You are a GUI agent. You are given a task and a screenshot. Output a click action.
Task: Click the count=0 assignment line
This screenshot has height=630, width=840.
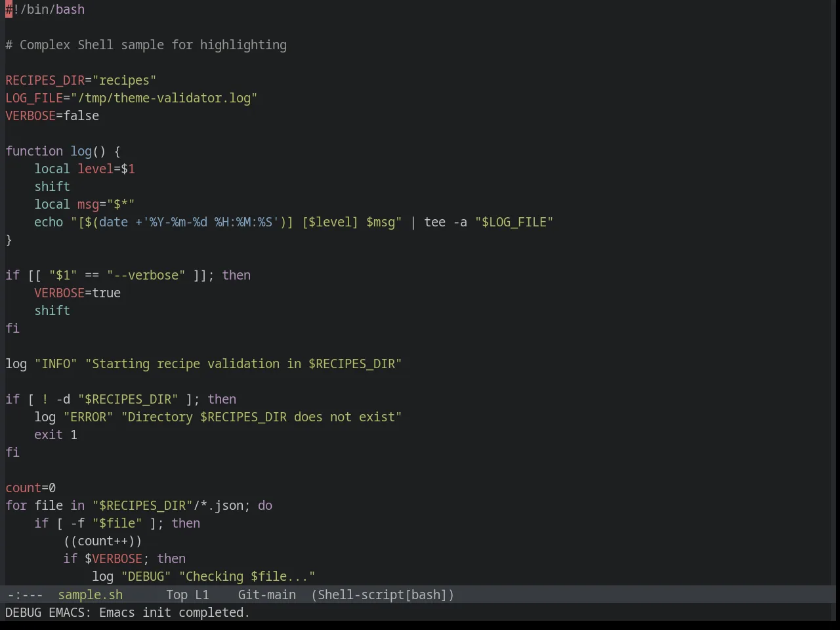click(31, 488)
